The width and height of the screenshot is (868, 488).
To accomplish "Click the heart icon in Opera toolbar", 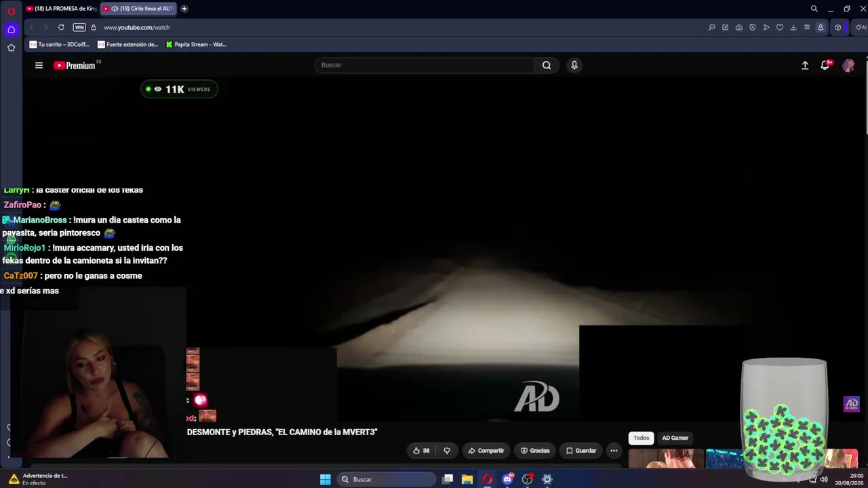I will point(779,27).
